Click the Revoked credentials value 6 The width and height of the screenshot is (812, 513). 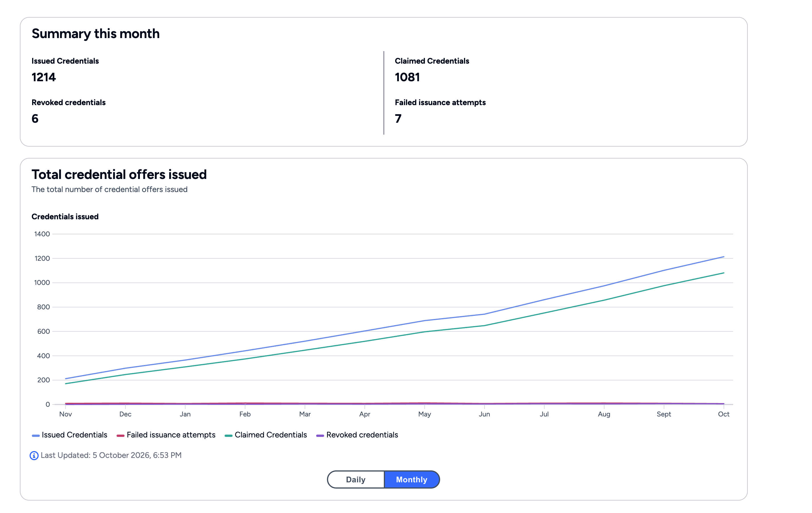[35, 118]
